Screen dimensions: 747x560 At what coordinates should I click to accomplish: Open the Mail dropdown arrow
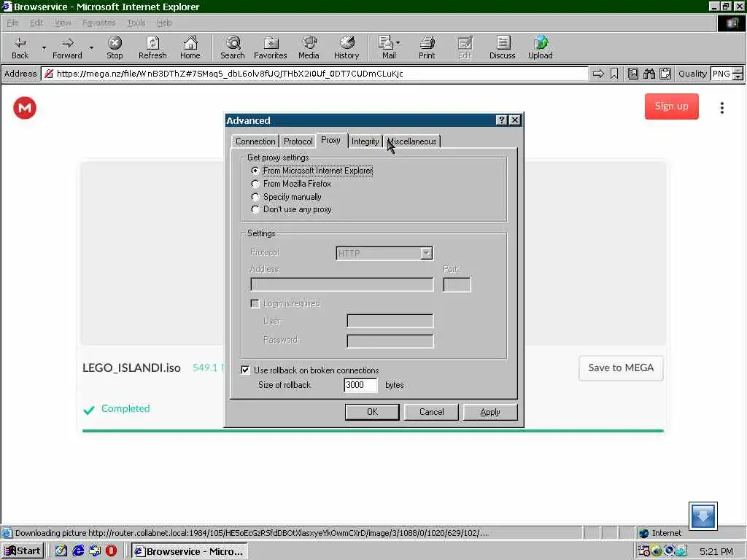click(398, 43)
